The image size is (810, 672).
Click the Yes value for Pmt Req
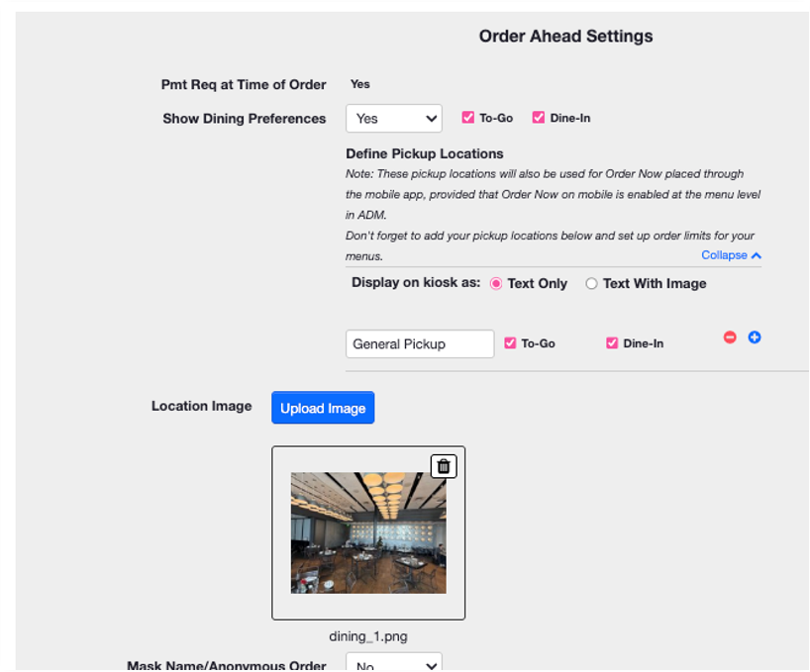tap(360, 84)
